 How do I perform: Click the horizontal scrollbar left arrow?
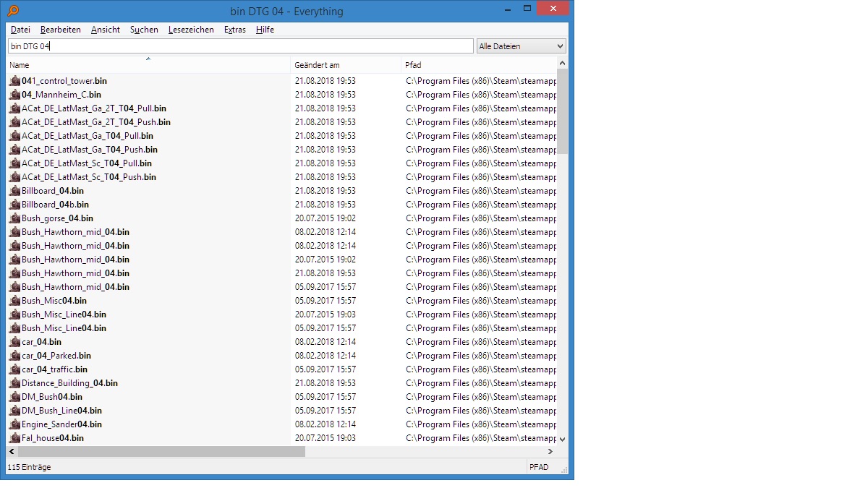tap(12, 451)
